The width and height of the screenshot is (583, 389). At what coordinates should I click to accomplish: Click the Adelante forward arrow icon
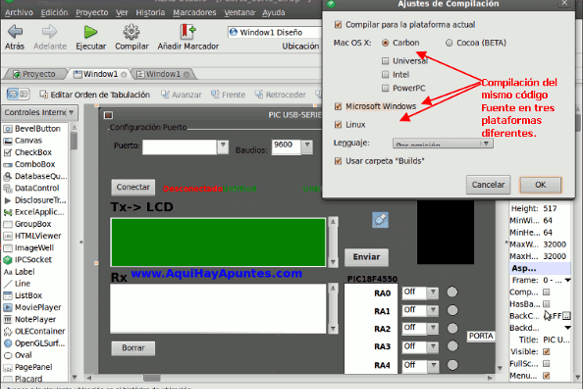(x=49, y=32)
